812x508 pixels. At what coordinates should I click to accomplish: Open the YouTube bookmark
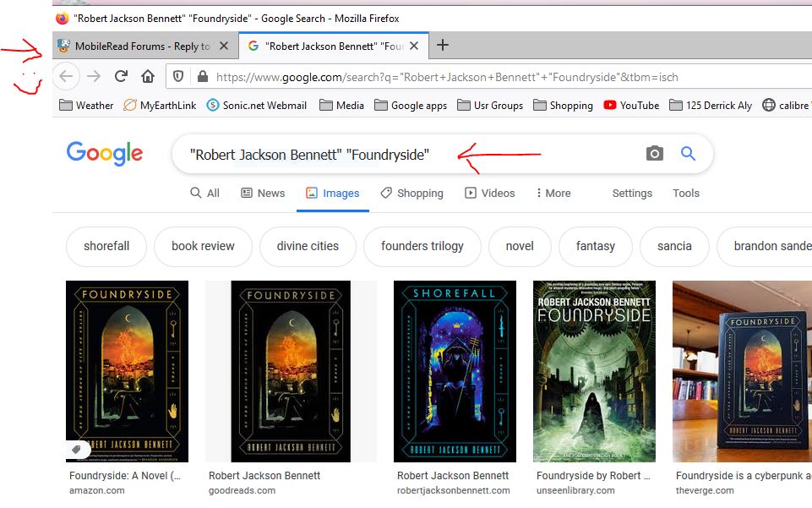click(x=631, y=105)
